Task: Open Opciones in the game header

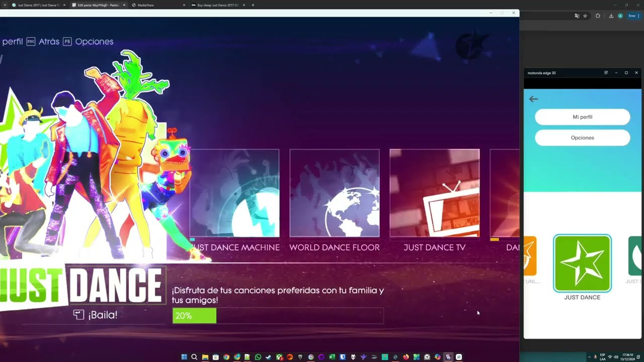Action: pos(89,42)
